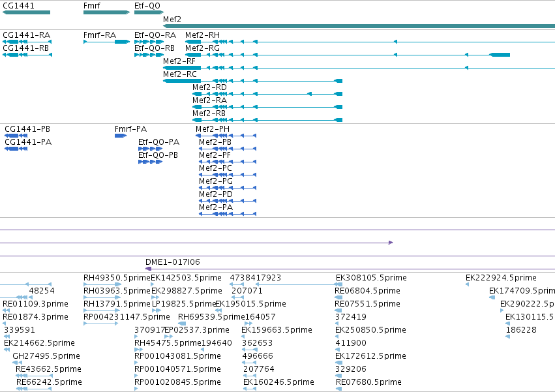Open EST RH13791.5prime

(117, 304)
